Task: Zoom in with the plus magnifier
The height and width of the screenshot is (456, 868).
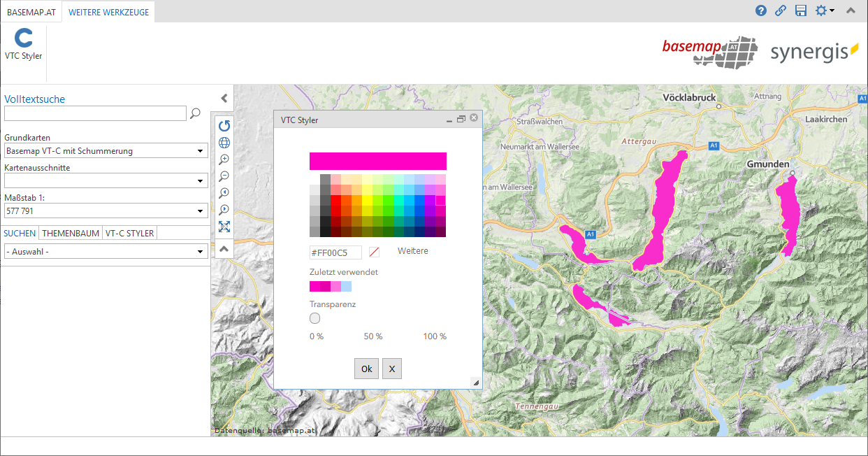Action: pyautogui.click(x=224, y=159)
